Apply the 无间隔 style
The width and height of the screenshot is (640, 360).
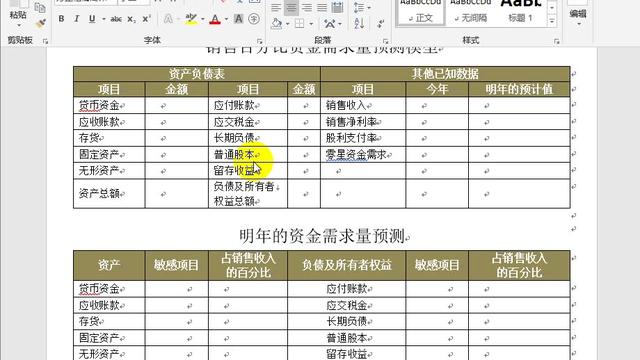(471, 12)
